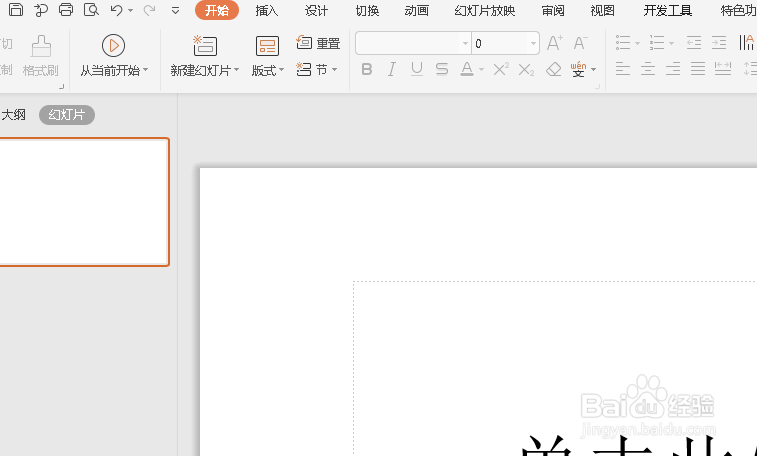
Task: Toggle Superscript X² formatting
Action: pyautogui.click(x=501, y=70)
